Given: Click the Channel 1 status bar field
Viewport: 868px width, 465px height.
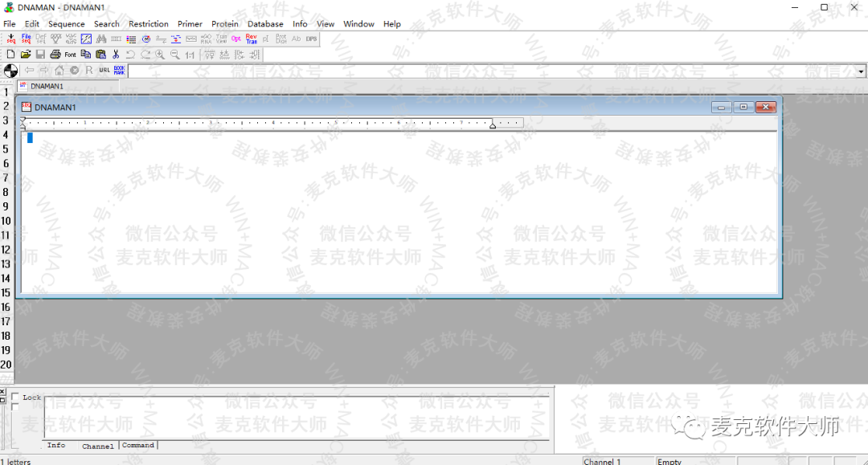Looking at the screenshot, I should click(x=618, y=461).
